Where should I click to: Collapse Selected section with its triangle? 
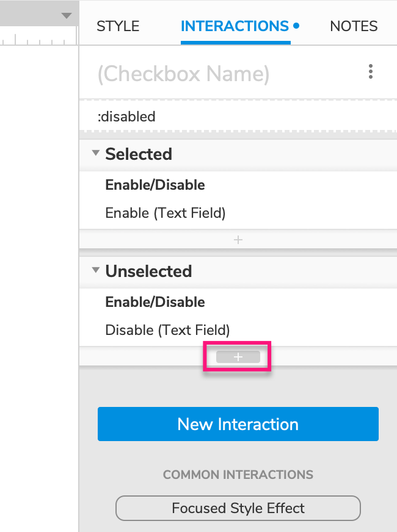[95, 154]
